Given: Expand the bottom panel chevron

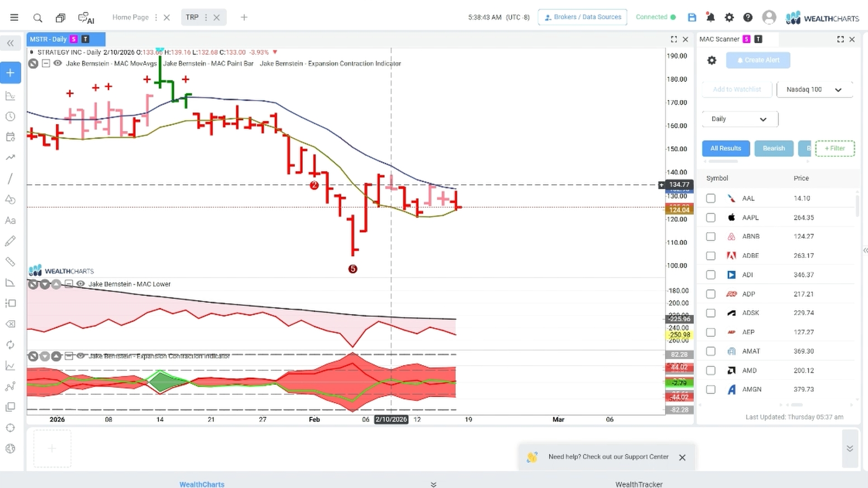Looking at the screenshot, I should pyautogui.click(x=849, y=448).
